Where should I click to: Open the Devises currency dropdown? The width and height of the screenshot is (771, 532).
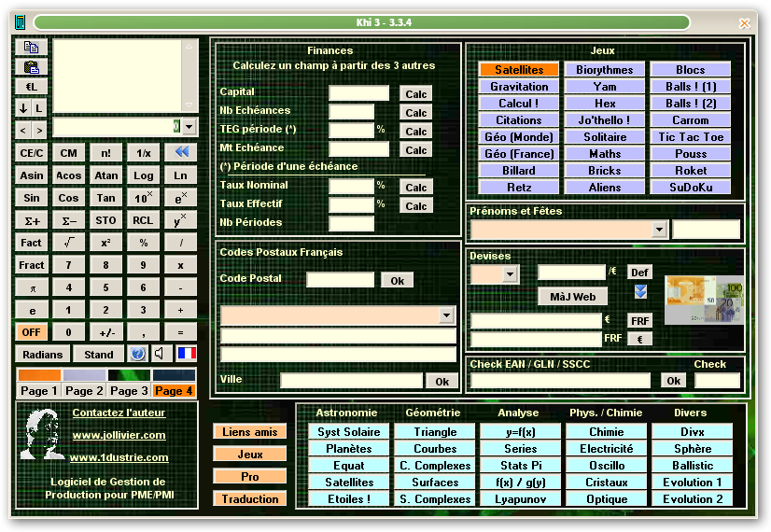pos(510,274)
